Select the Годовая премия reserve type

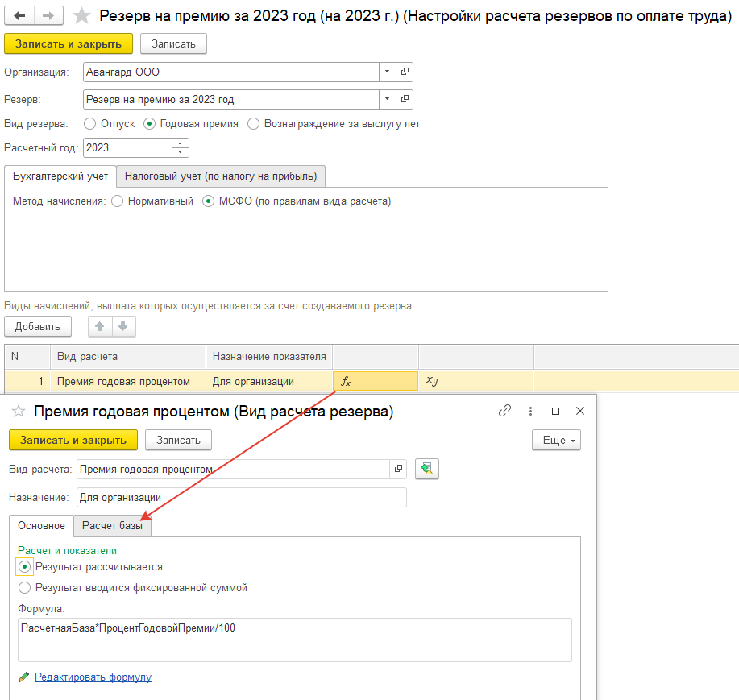149,124
